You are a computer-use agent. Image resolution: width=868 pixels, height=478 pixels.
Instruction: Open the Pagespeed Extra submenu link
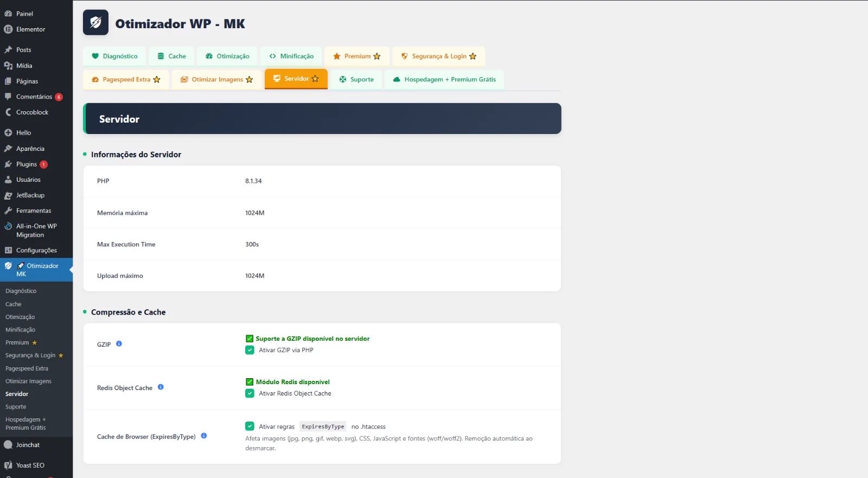tap(27, 368)
